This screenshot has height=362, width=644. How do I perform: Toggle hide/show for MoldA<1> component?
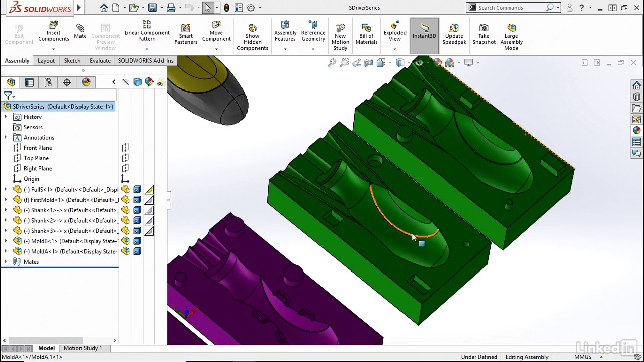pyautogui.click(x=125, y=251)
